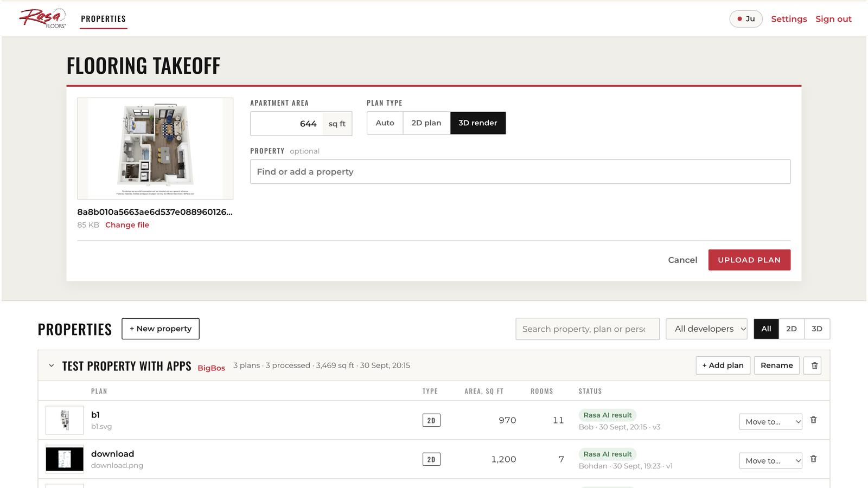Open the Properties navigation tab
This screenshot has width=868, height=488.
coord(103,19)
